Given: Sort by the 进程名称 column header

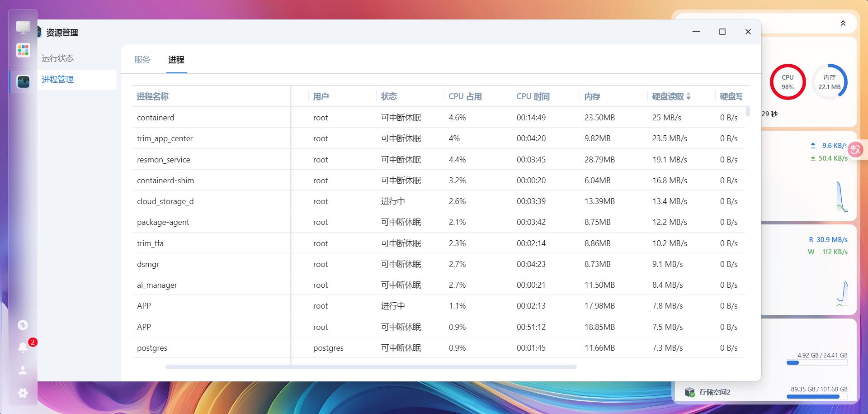Looking at the screenshot, I should 153,96.
